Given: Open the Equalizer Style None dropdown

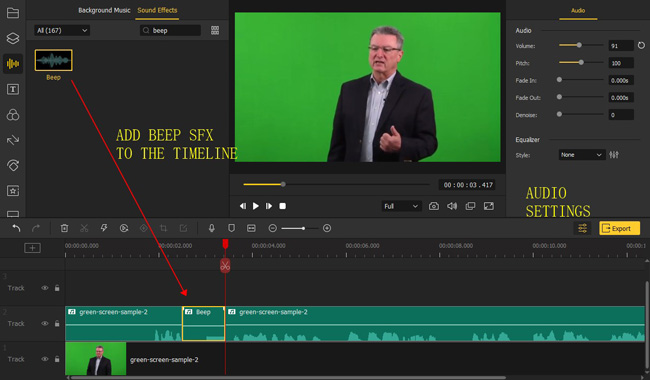Looking at the screenshot, I should coord(582,155).
